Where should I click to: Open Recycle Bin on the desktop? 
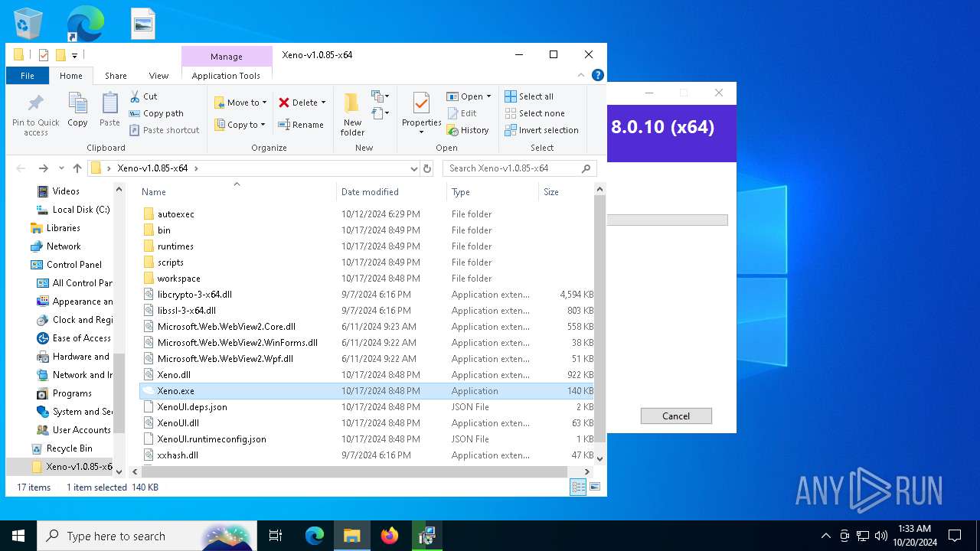[x=28, y=24]
